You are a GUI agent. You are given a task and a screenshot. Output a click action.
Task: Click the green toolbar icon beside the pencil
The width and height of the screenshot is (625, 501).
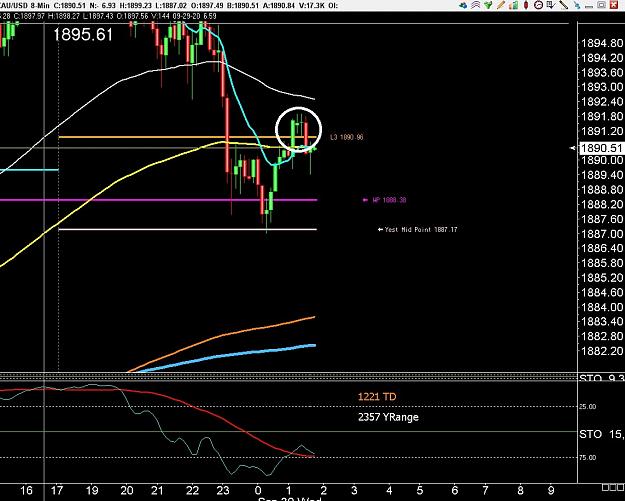488,5
